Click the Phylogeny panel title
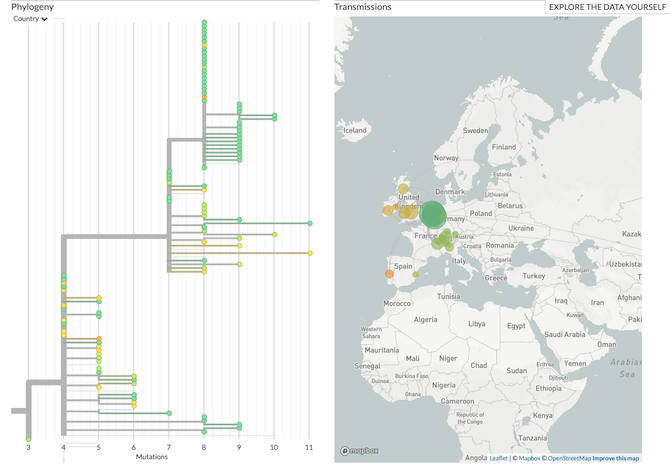670x468 pixels. 33,7
